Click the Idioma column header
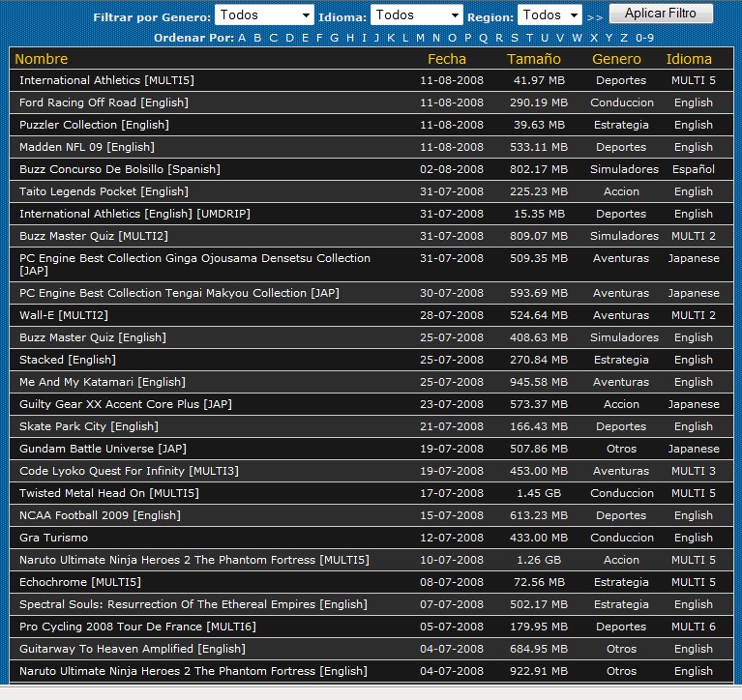742x700 pixels. pos(689,59)
